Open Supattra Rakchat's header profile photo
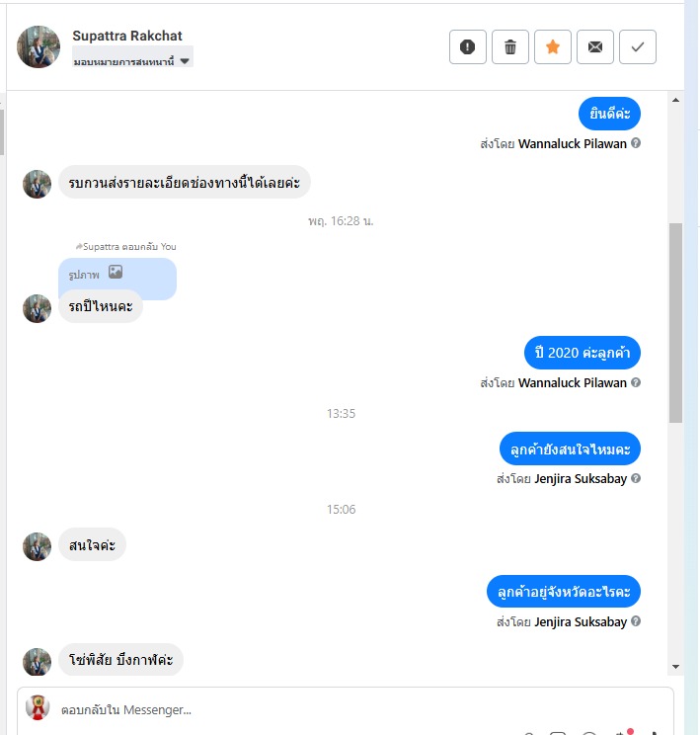 39,46
